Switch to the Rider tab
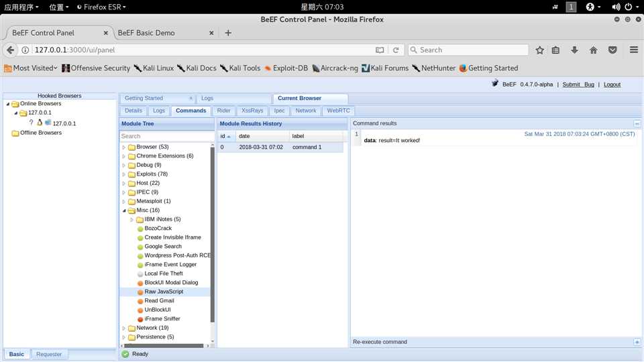 coord(223,111)
